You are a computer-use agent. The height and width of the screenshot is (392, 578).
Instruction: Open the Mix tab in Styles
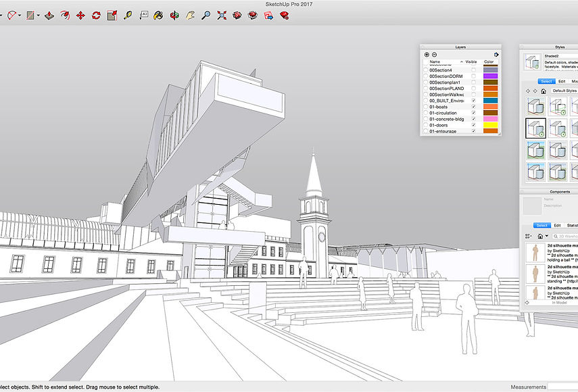pyautogui.click(x=575, y=81)
